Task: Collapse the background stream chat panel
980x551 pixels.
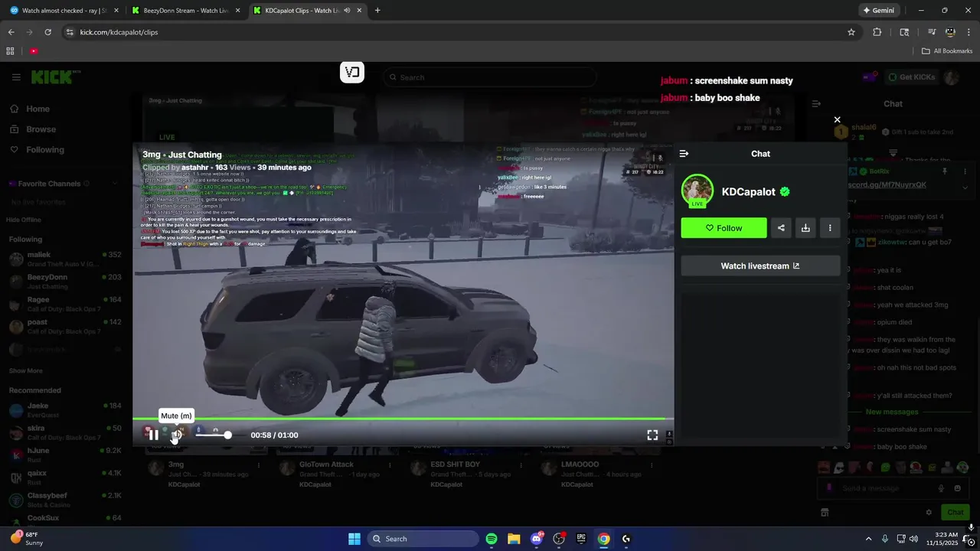Action: [816, 103]
